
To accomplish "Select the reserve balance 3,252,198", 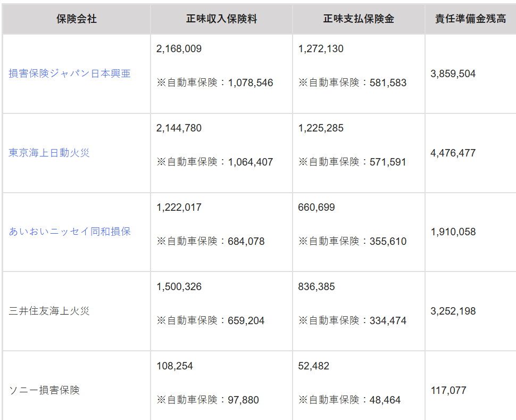I will click(453, 311).
